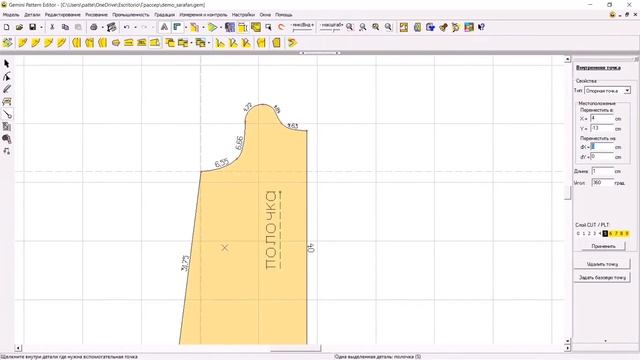Open the Детали menu

32,15
